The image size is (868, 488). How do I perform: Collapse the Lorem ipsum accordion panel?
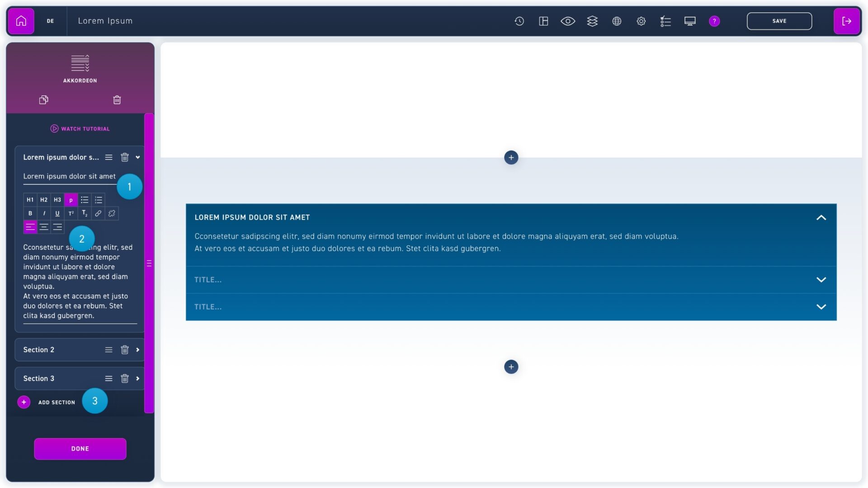click(821, 217)
